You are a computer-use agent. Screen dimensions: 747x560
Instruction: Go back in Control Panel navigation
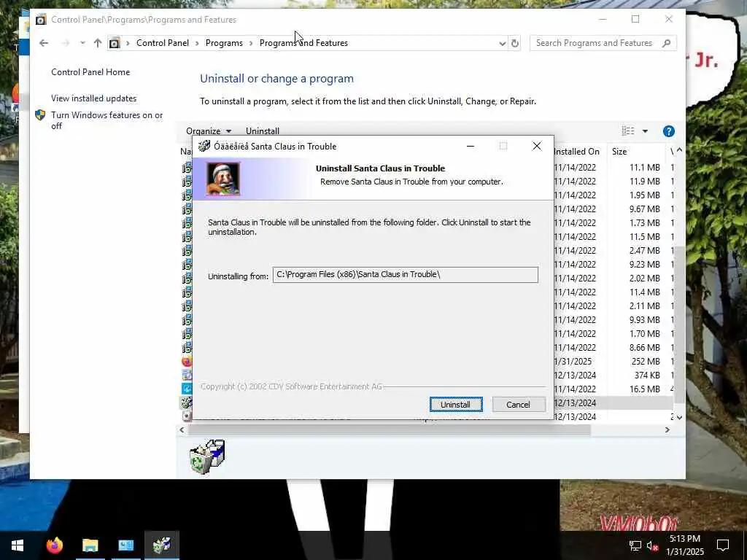pos(44,43)
